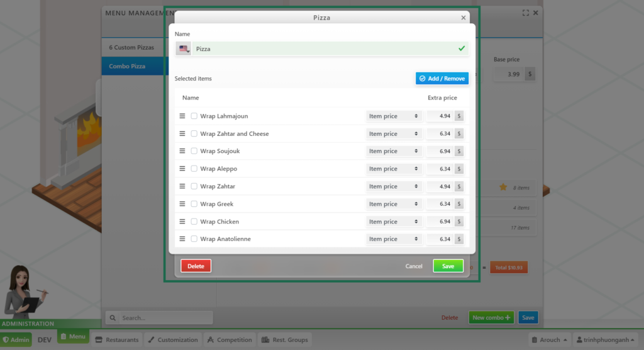Switch to the Customization tab
Screen dimensions: 644x350
click(x=173, y=340)
